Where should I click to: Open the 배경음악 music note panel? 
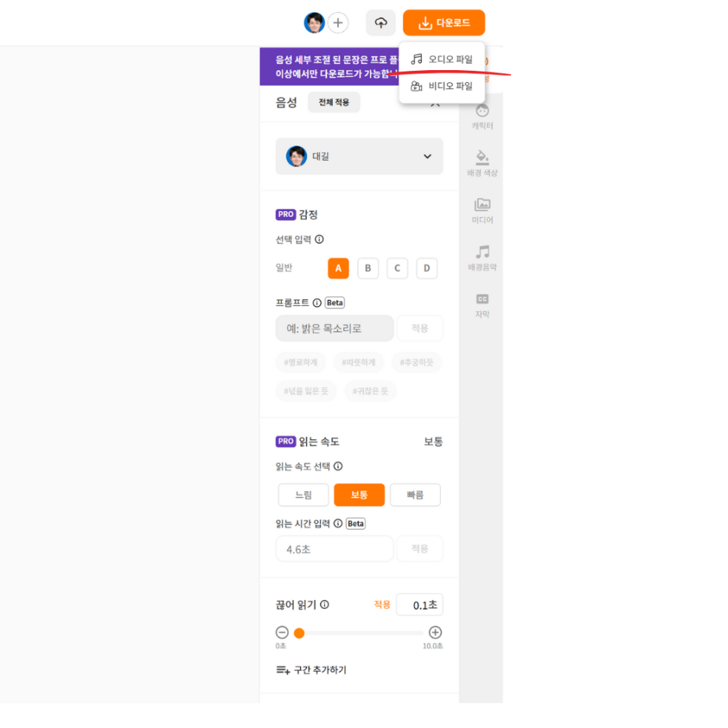click(482, 258)
